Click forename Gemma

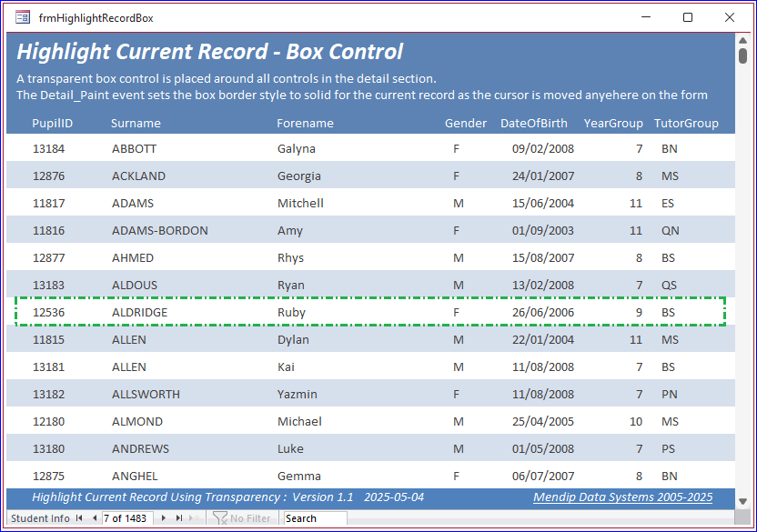coord(298,476)
